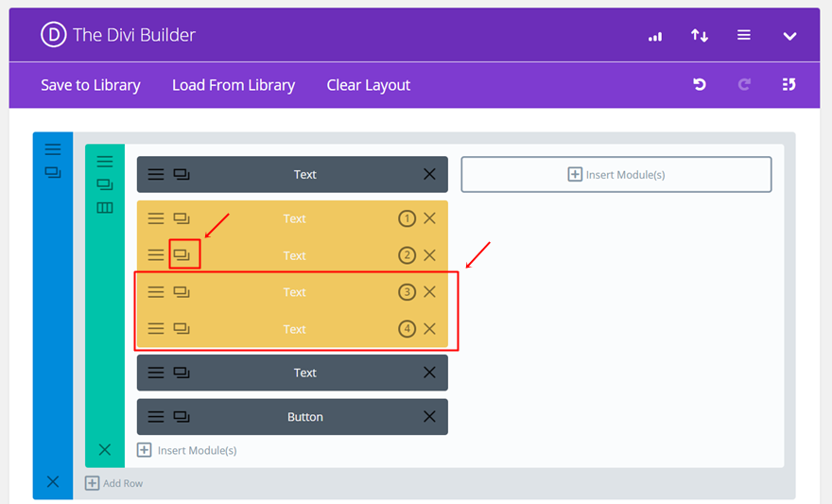The height and width of the screenshot is (504, 832).
Task: Click the greyed-out redo arrow icon
Action: tap(744, 84)
